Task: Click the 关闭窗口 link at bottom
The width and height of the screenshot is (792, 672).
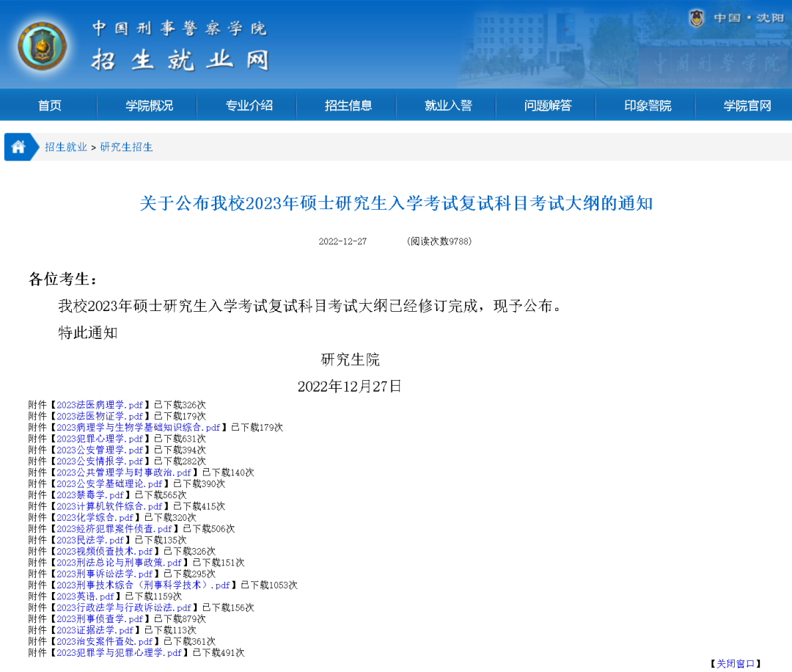Action: pyautogui.click(x=736, y=663)
